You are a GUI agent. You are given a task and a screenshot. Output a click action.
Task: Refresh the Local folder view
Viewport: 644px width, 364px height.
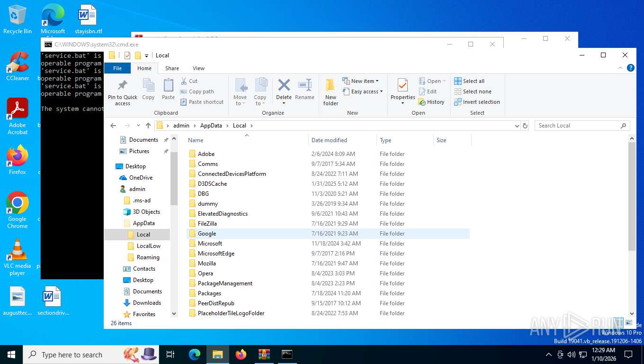[525, 126]
